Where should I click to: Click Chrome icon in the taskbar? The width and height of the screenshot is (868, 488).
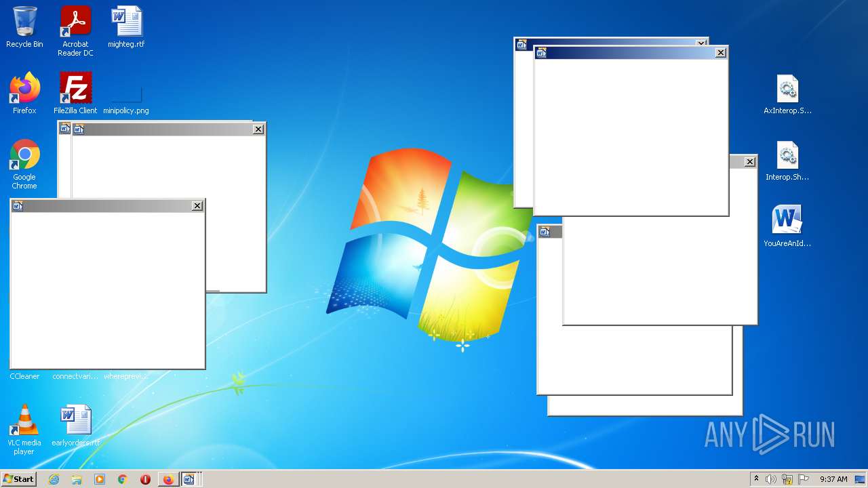pos(123,479)
